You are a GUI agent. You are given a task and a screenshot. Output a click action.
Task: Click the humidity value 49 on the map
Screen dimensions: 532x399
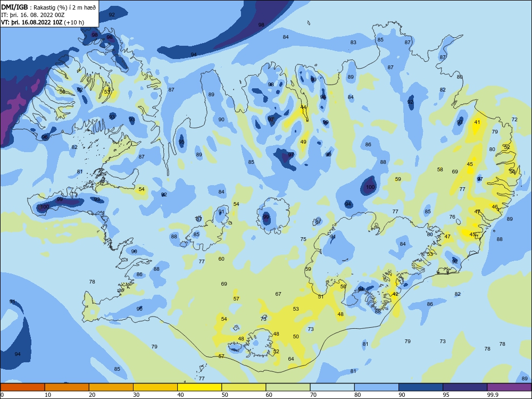pos(303,142)
